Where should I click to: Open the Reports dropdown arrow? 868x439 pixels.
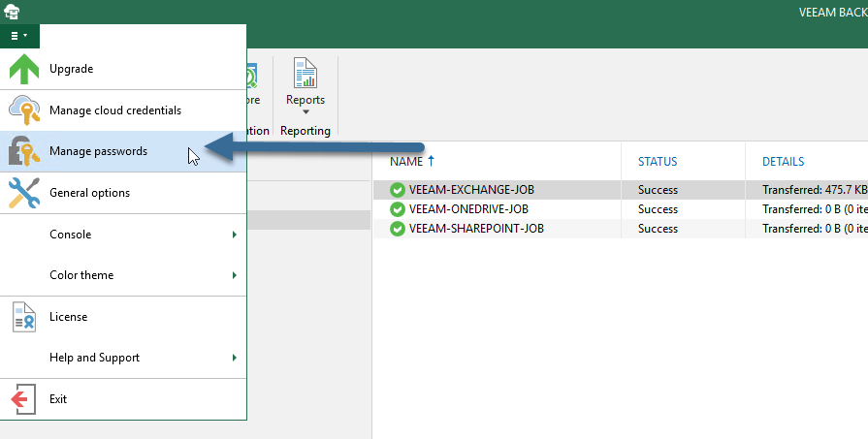[x=305, y=112]
